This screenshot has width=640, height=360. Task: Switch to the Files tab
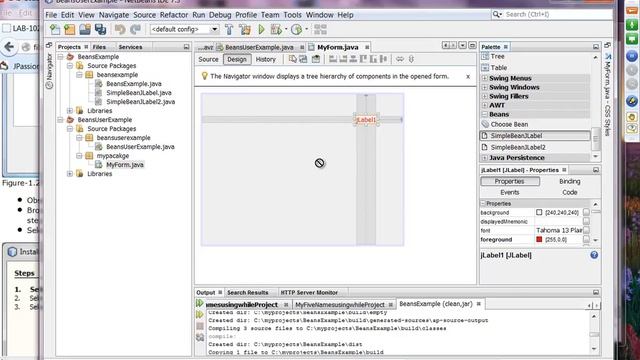pyautogui.click(x=99, y=47)
